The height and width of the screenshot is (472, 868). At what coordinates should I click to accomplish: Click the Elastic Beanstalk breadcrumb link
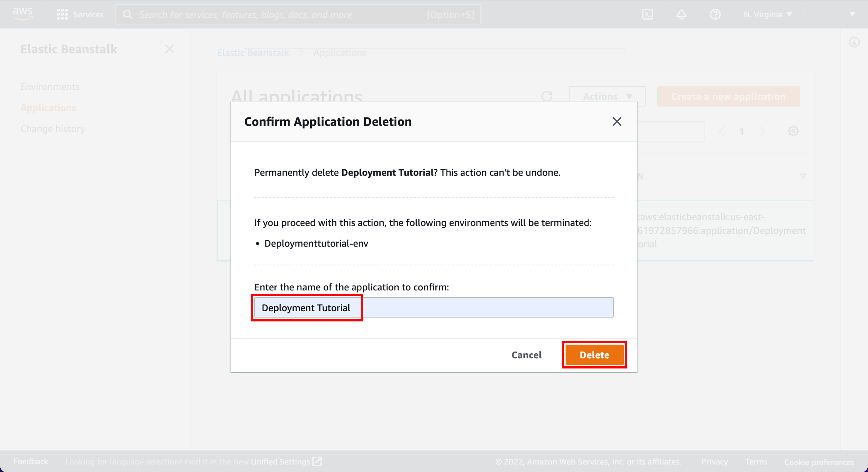point(253,53)
